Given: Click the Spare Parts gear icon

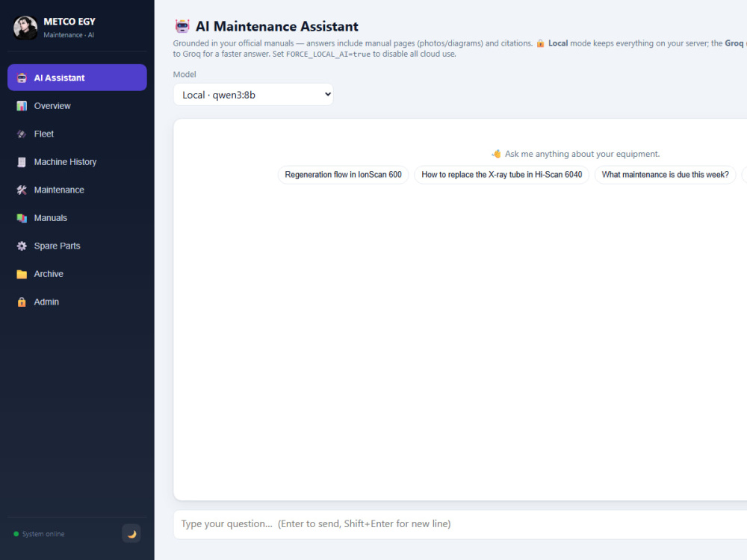Looking at the screenshot, I should (22, 246).
